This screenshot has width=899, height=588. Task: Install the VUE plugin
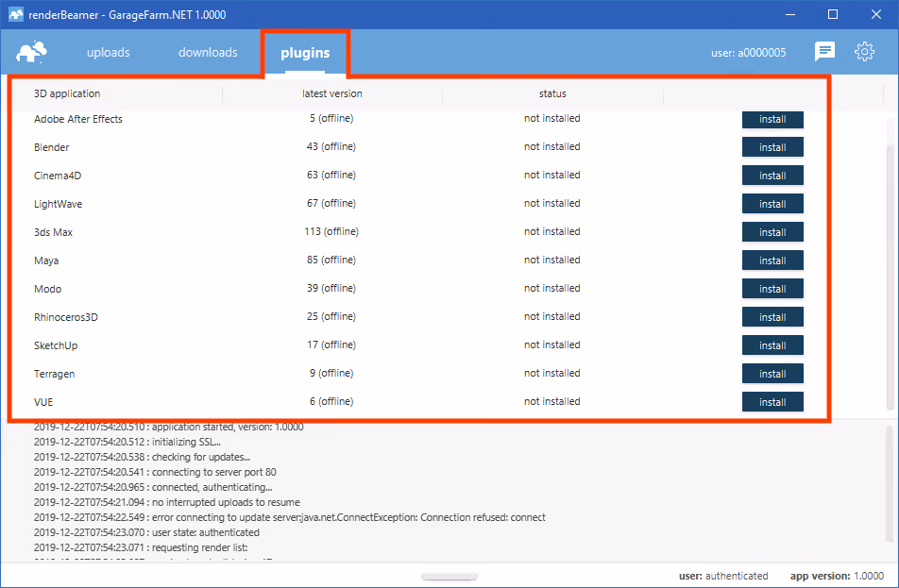pyautogui.click(x=772, y=402)
